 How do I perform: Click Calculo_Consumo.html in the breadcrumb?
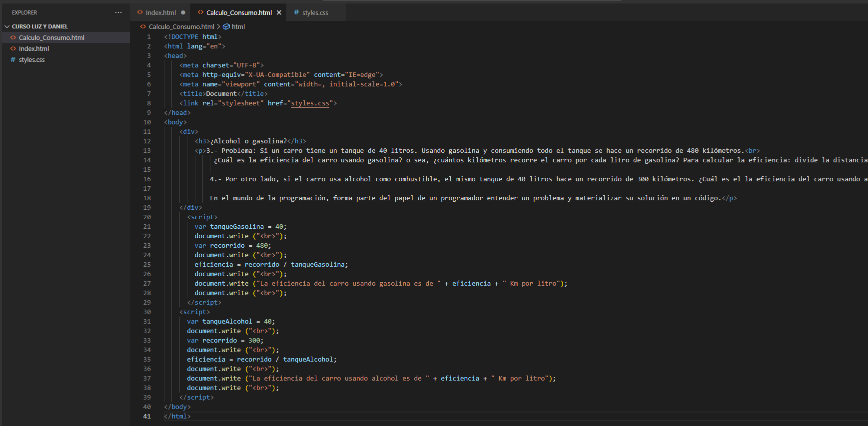pyautogui.click(x=181, y=26)
